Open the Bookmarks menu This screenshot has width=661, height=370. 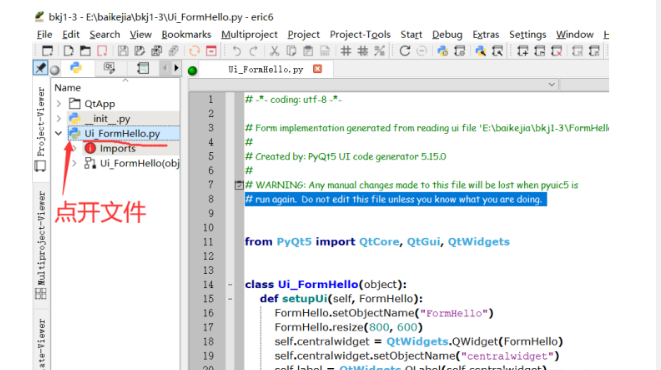pyautogui.click(x=186, y=35)
